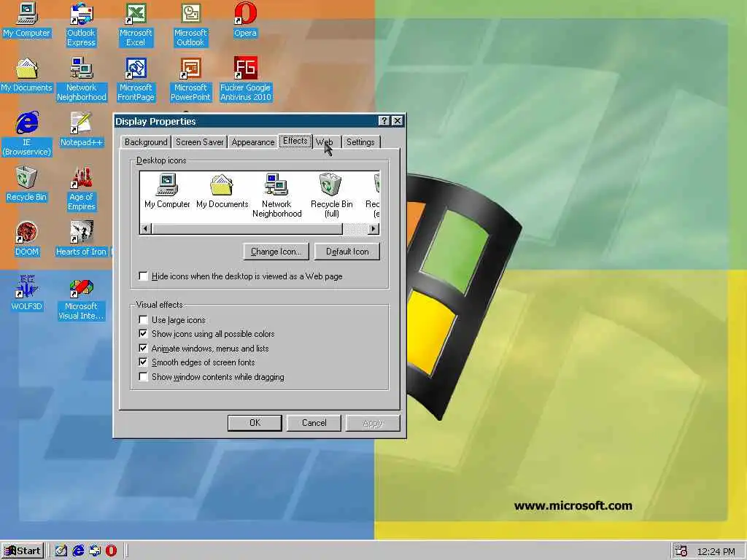Open Network Neighborhood desktop icon

[82, 79]
